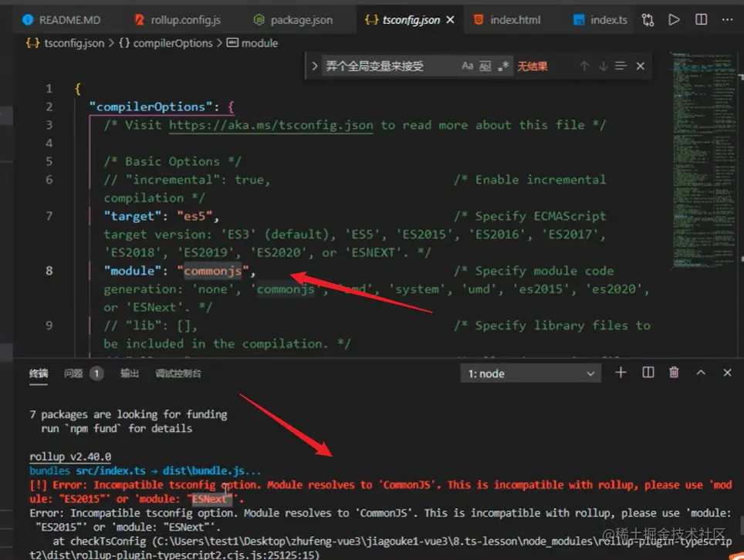Close the find widget
The height and width of the screenshot is (560, 744).
(x=640, y=66)
